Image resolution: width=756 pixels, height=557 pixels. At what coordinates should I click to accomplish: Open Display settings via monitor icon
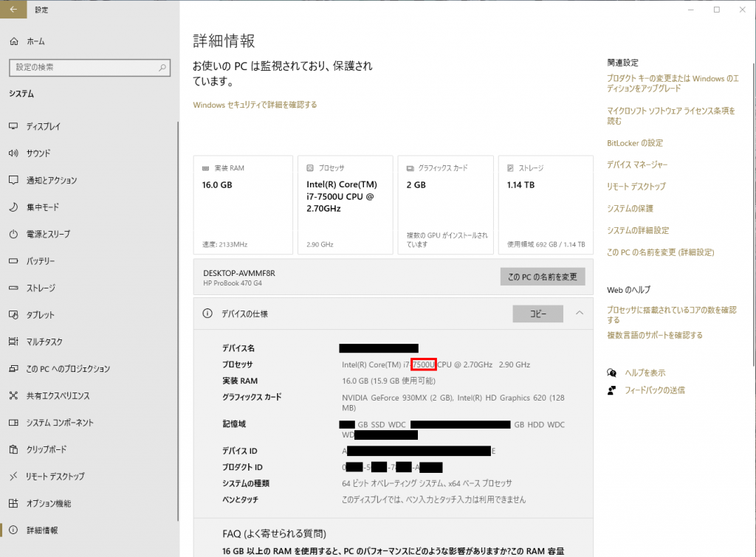pos(13,126)
